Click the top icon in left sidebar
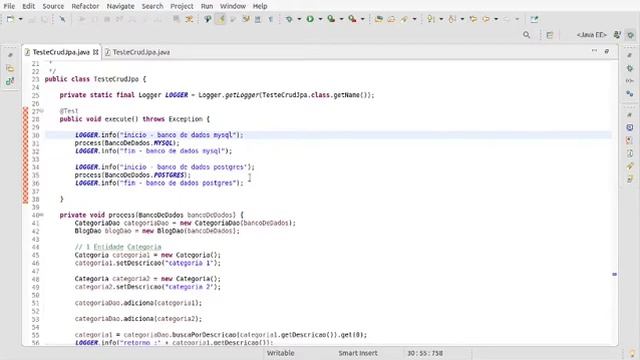This screenshot has height=360, width=640. pos(10,55)
